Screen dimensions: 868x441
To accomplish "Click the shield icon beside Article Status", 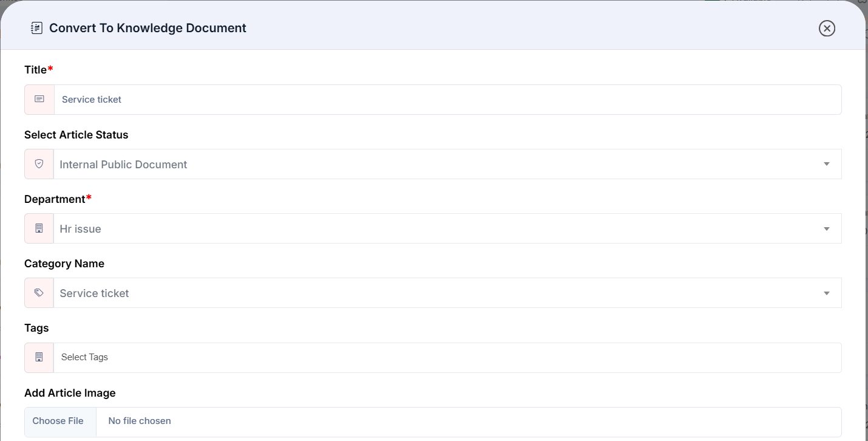I will point(39,164).
